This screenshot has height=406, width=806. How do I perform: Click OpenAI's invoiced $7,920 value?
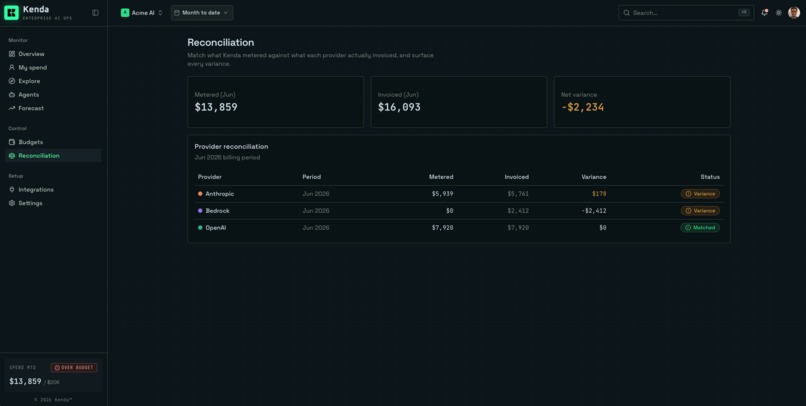518,228
